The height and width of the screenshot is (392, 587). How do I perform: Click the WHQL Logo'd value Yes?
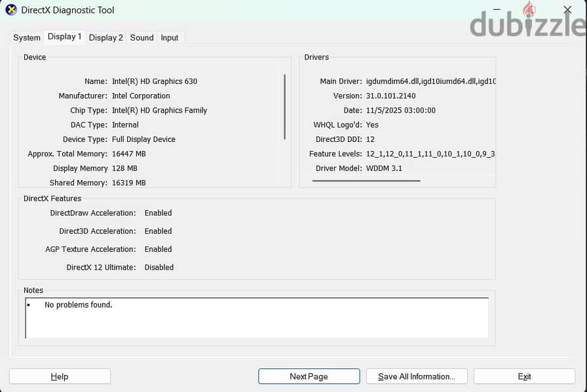372,125
